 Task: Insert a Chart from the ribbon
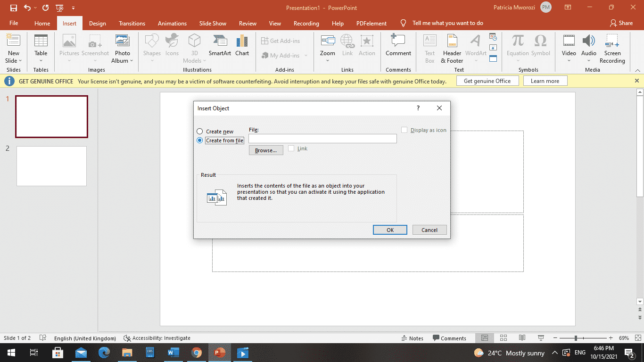pyautogui.click(x=242, y=45)
